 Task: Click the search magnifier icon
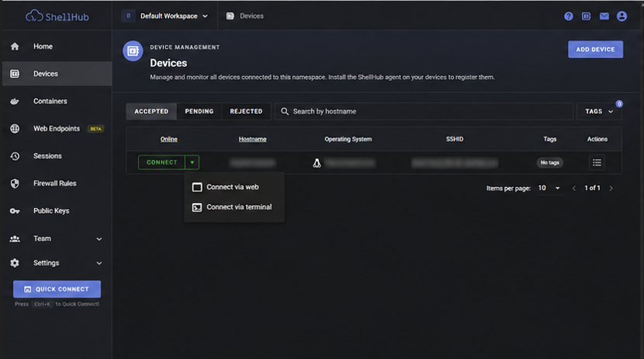[285, 111]
